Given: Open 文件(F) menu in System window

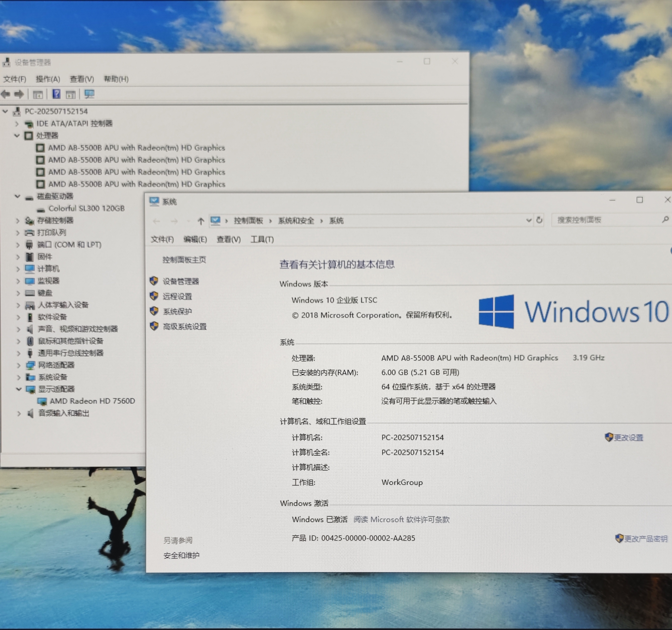Looking at the screenshot, I should pyautogui.click(x=162, y=239).
